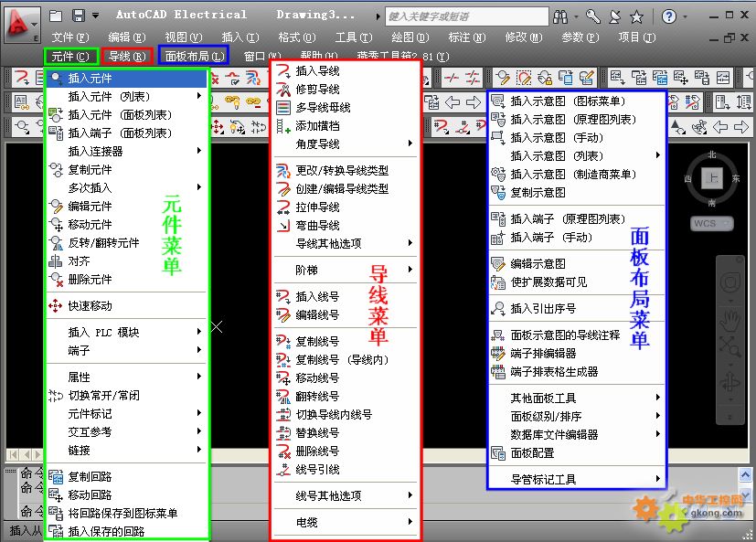The width and height of the screenshot is (756, 542).
Task: Click the 快速移动 arrows icon
Action: tap(56, 305)
